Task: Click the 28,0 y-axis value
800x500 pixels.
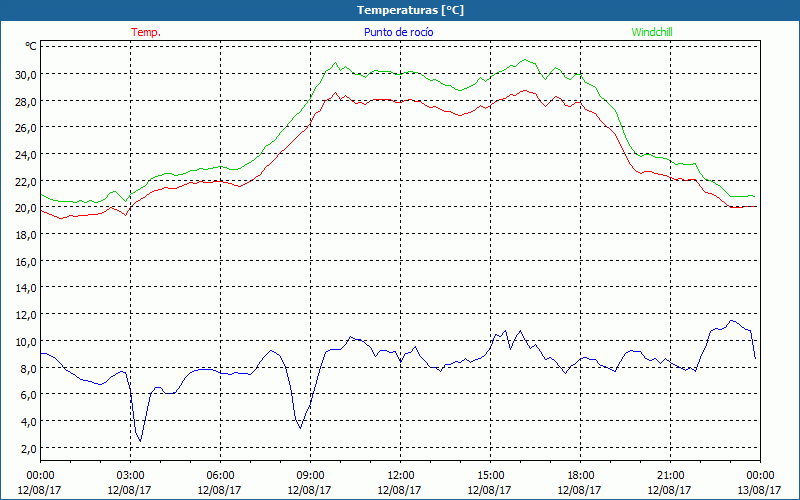Action: tap(26, 101)
